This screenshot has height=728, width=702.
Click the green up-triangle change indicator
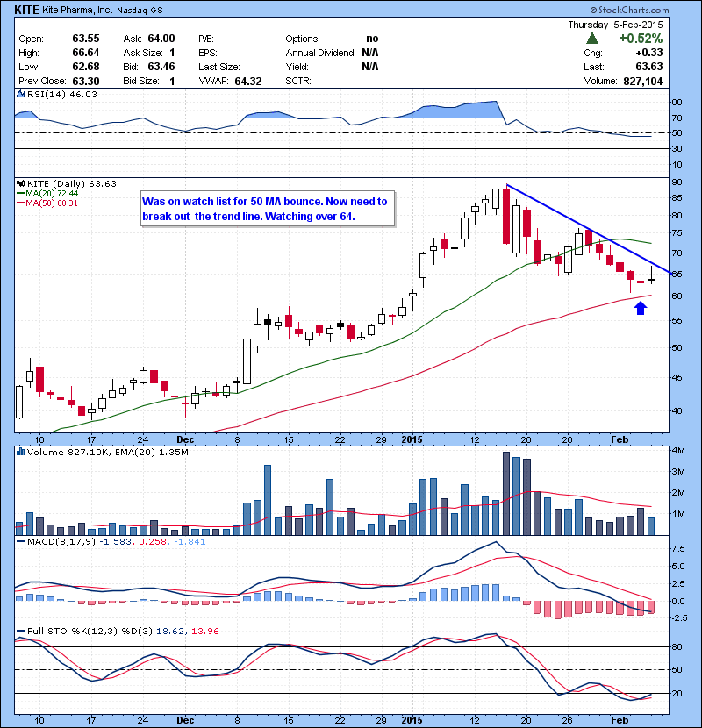pos(592,38)
